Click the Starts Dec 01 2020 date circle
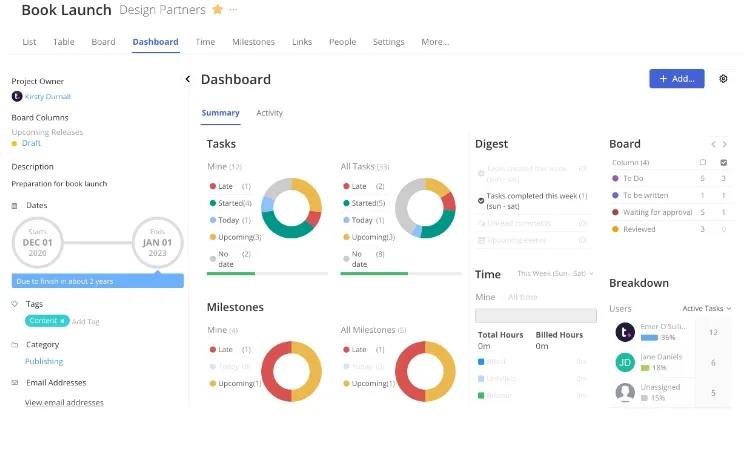744x451 pixels. tap(37, 243)
